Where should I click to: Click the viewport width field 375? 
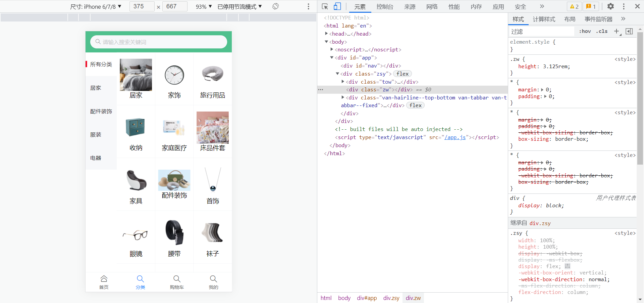pos(142,6)
